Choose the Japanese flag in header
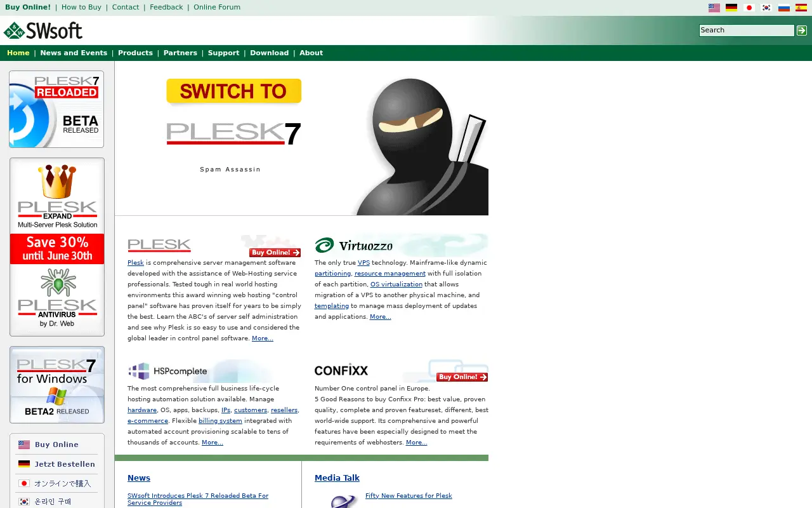This screenshot has height=508, width=812. coord(749,8)
